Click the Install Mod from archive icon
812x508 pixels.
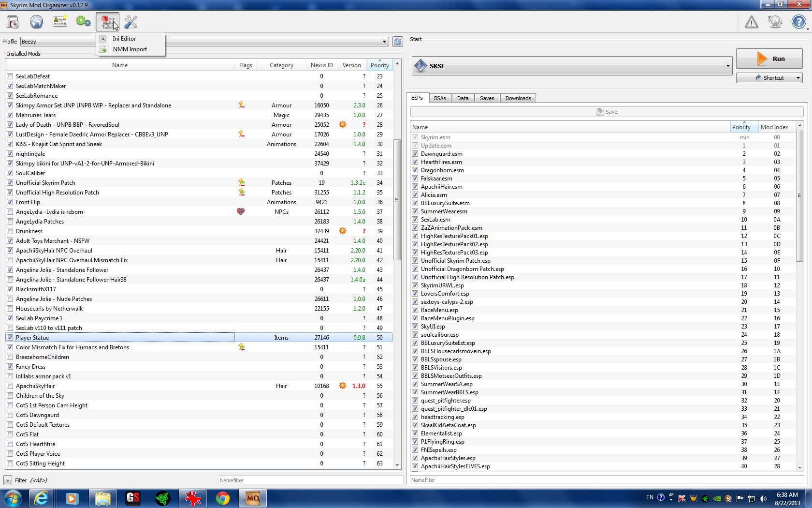click(13, 22)
